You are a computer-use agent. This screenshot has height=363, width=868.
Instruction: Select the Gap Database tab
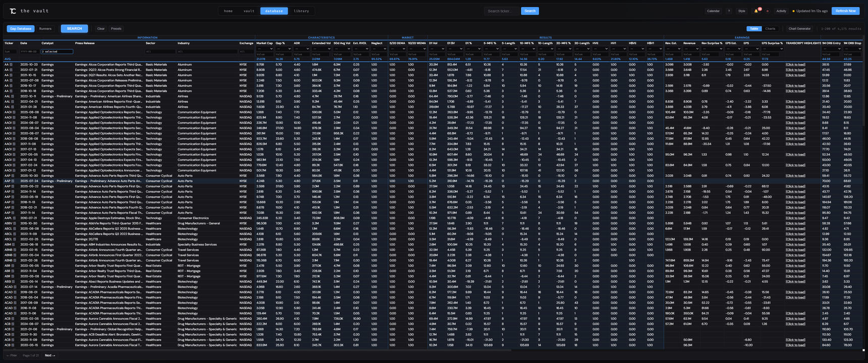pyautogui.click(x=21, y=29)
